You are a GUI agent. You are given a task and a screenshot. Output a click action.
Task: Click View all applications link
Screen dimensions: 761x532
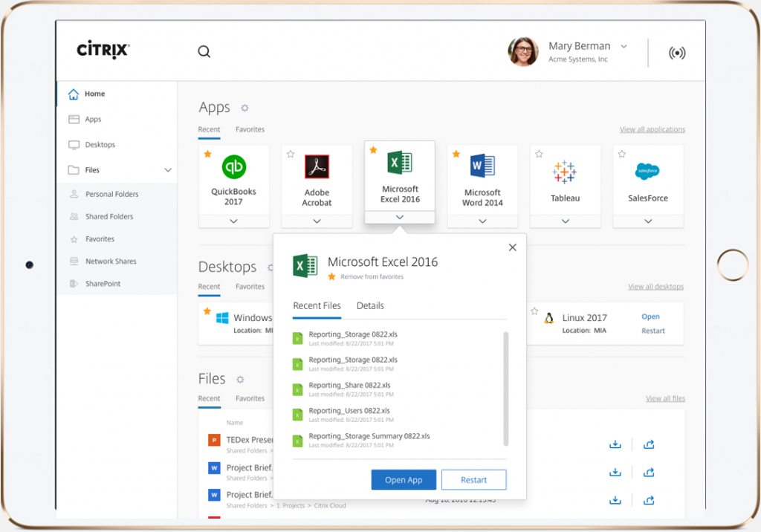pyautogui.click(x=652, y=130)
